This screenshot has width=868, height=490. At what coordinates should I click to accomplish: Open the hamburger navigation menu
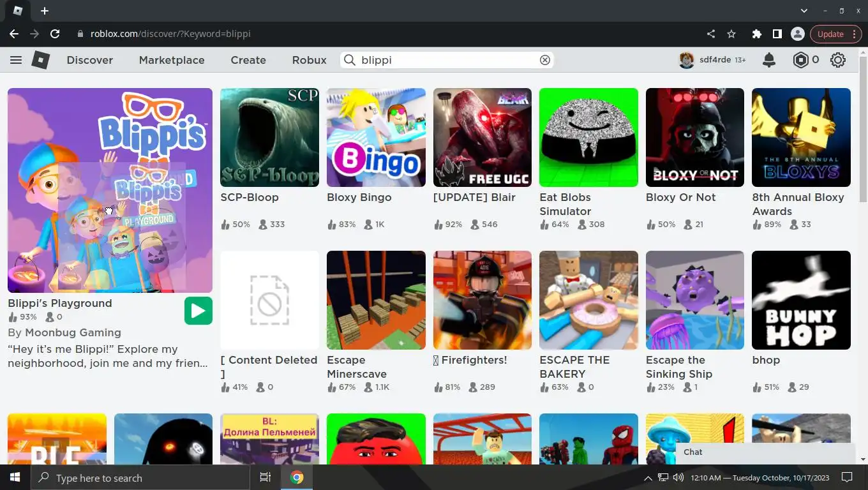click(16, 60)
